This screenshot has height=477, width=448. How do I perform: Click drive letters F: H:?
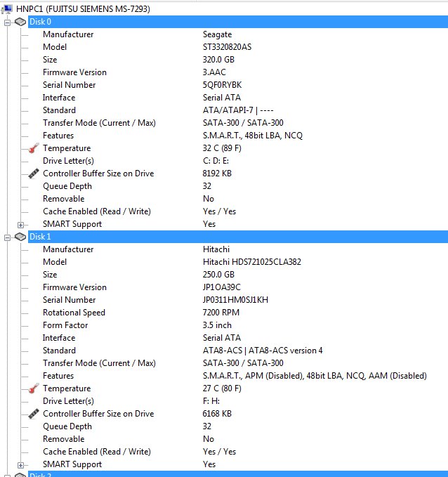point(211,401)
